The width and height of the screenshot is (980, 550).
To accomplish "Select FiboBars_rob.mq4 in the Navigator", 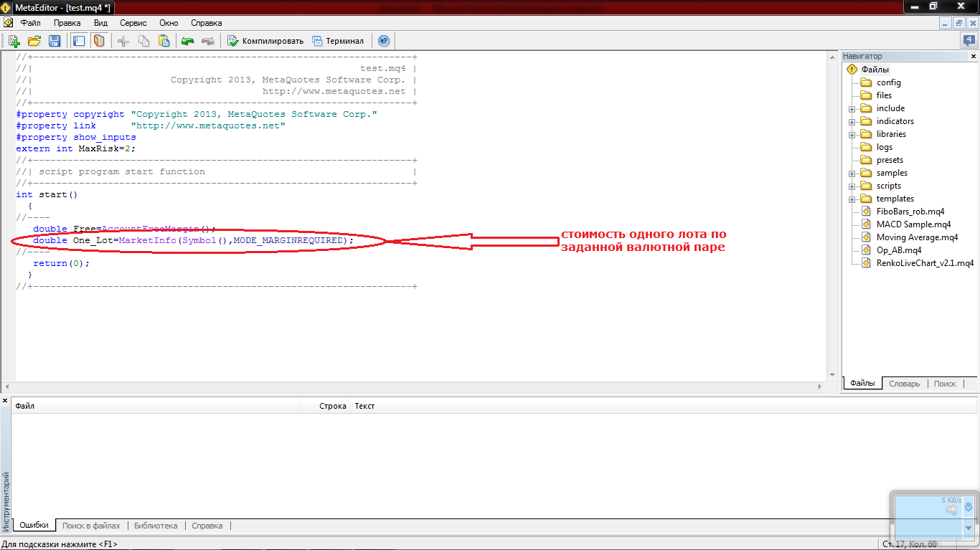I will coord(910,212).
